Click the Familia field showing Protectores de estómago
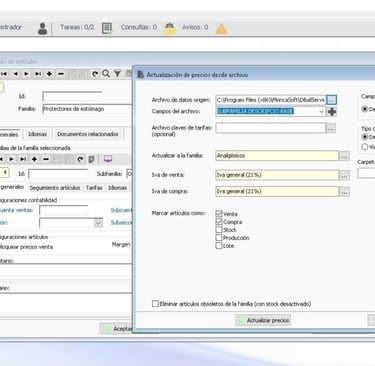 click(87, 109)
